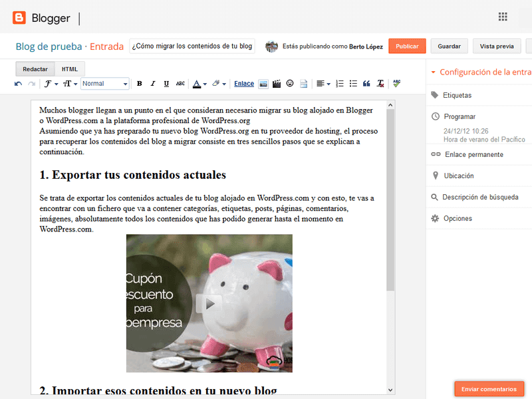
Task: Toggle bold formatting
Action: point(139,84)
